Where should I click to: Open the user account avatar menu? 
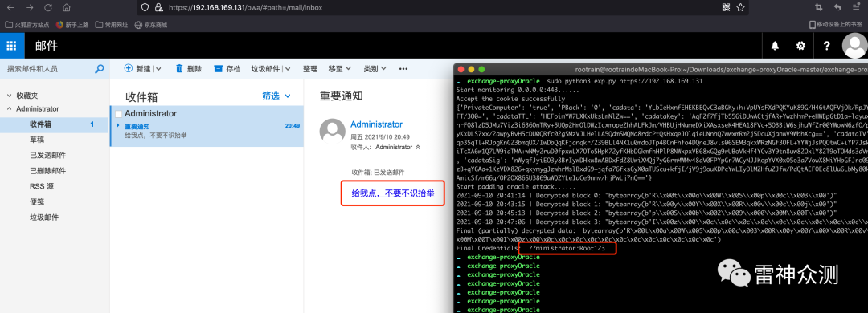pos(854,46)
